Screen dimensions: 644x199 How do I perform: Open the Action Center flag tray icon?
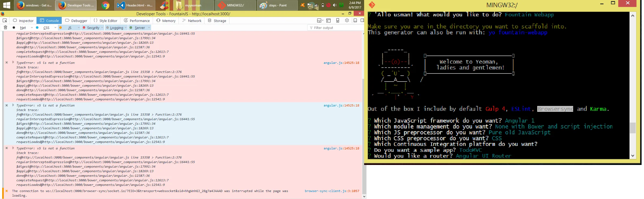[x=309, y=5]
